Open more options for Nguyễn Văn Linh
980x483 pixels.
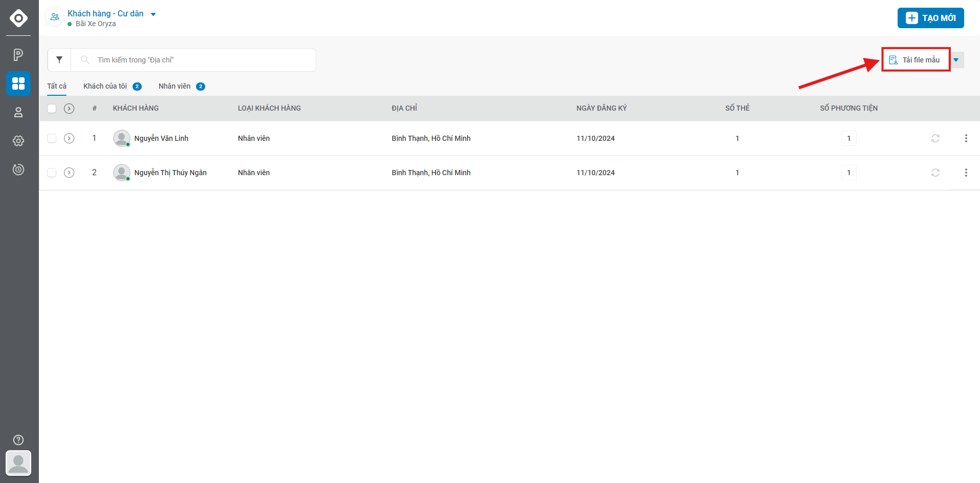click(966, 138)
